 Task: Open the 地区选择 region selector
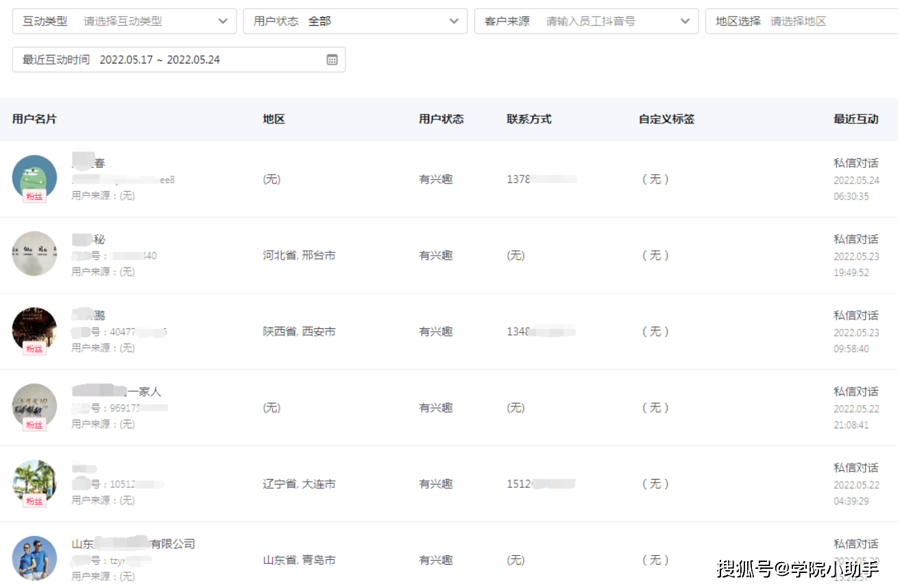click(x=802, y=21)
